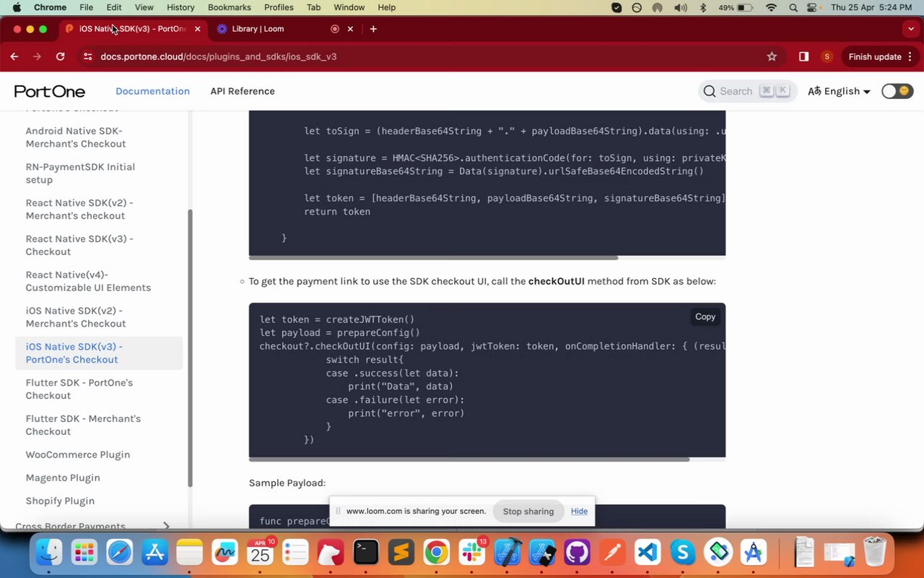Open the site information icon in the address bar
This screenshot has height=578, width=924.
click(87, 56)
